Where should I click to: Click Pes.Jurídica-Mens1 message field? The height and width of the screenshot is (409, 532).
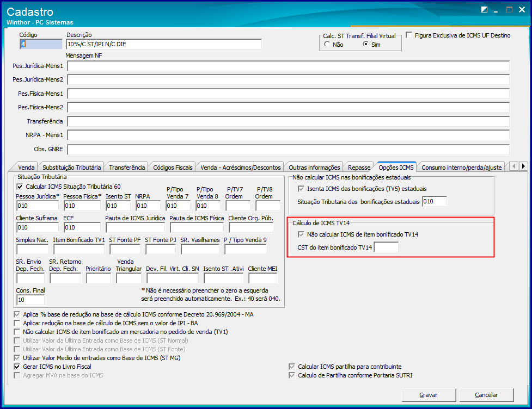[289, 66]
